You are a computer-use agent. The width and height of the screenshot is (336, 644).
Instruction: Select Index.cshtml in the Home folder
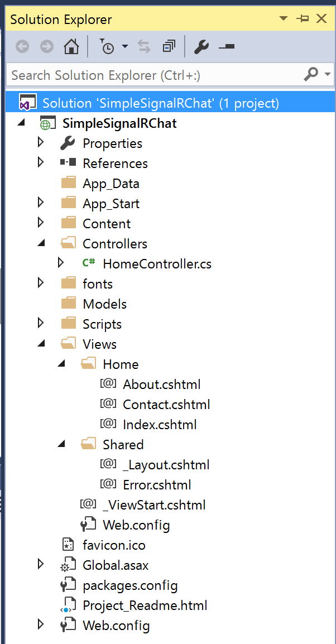click(x=160, y=424)
